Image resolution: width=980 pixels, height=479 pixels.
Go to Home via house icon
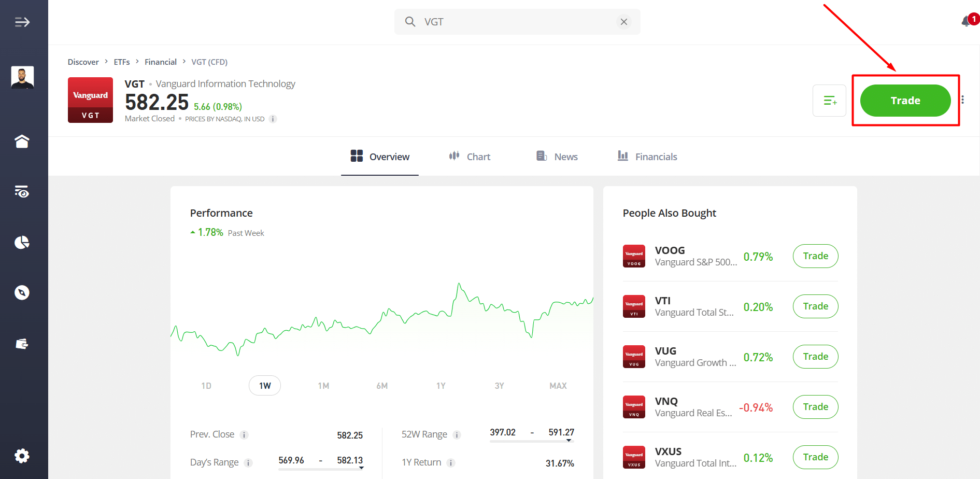pyautogui.click(x=22, y=141)
